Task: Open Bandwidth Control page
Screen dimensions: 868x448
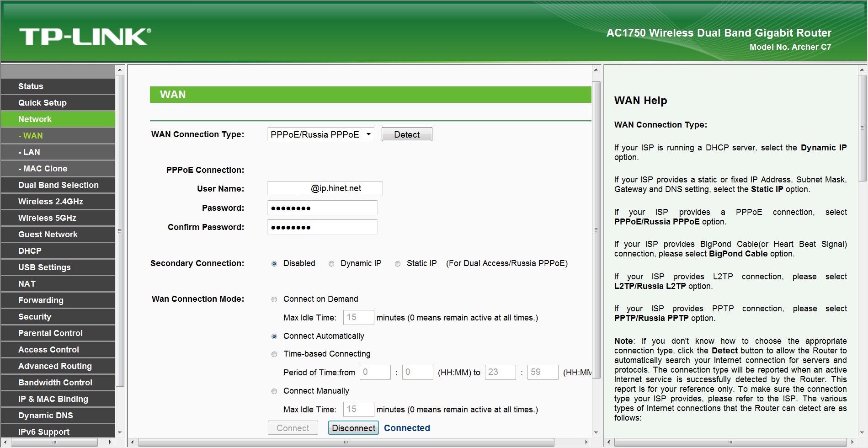Action: coord(58,383)
